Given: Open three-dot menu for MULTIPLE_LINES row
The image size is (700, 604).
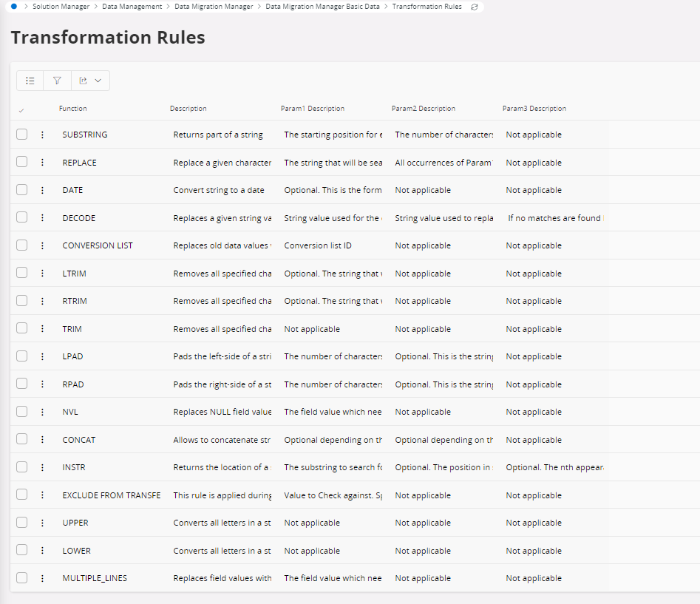Looking at the screenshot, I should (42, 578).
